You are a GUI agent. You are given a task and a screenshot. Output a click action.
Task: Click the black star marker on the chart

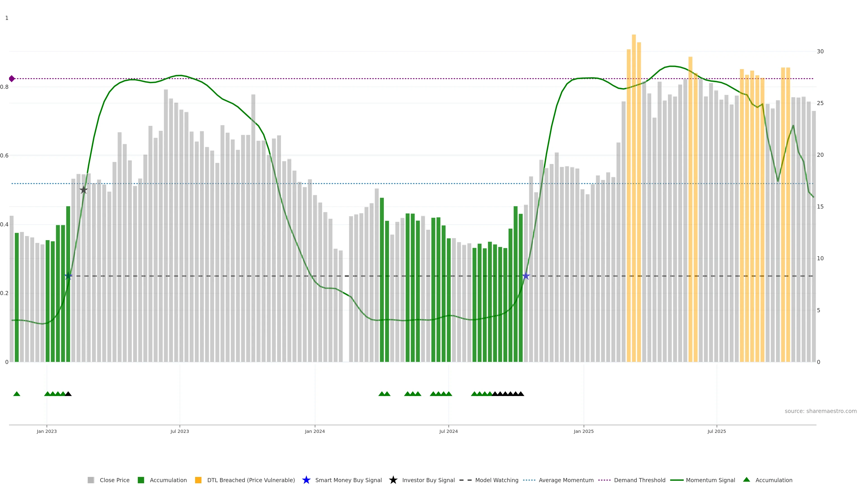tap(84, 190)
